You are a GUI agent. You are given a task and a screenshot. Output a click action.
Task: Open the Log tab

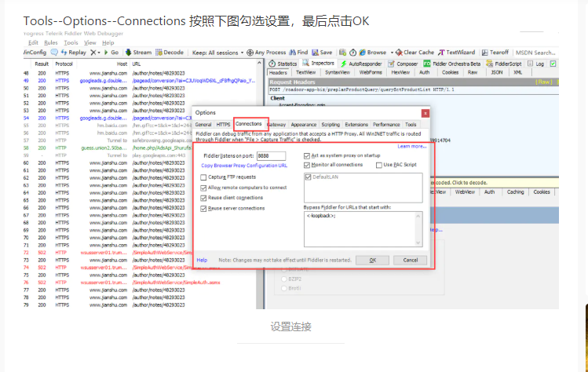[x=536, y=64]
